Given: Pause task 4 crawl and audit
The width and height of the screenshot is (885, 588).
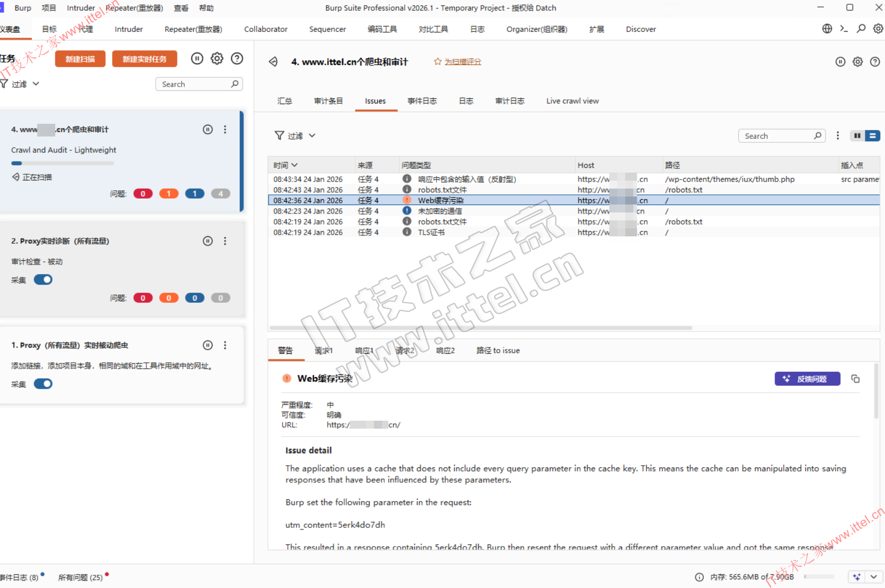Looking at the screenshot, I should pos(208,130).
